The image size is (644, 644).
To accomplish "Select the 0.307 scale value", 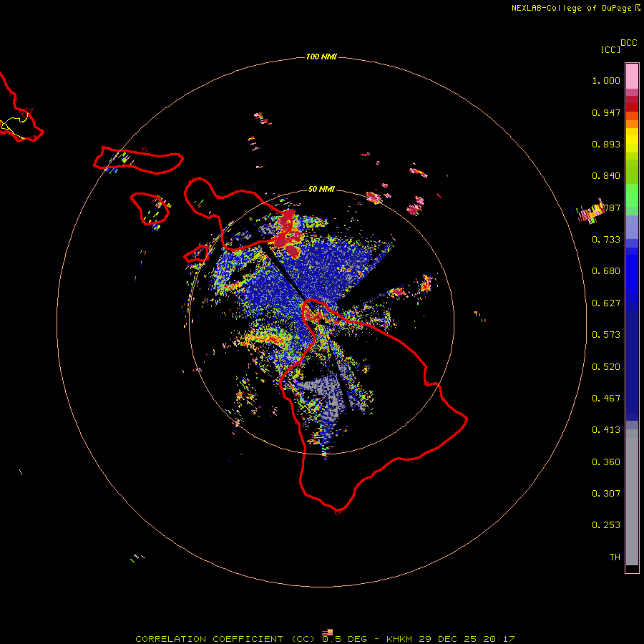I will [x=606, y=494].
